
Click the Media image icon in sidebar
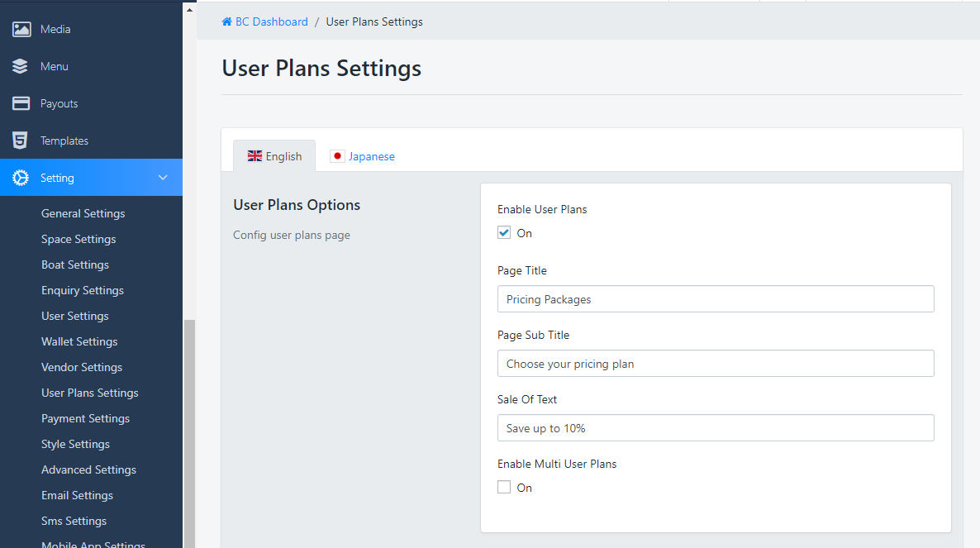[x=21, y=29]
